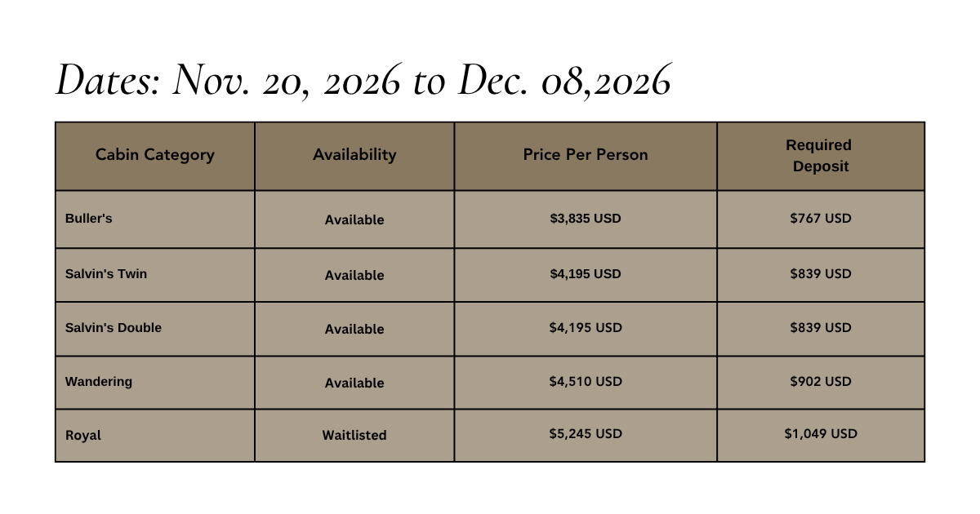
Task: Click the $767 USD deposit cell
Action: [821, 219]
